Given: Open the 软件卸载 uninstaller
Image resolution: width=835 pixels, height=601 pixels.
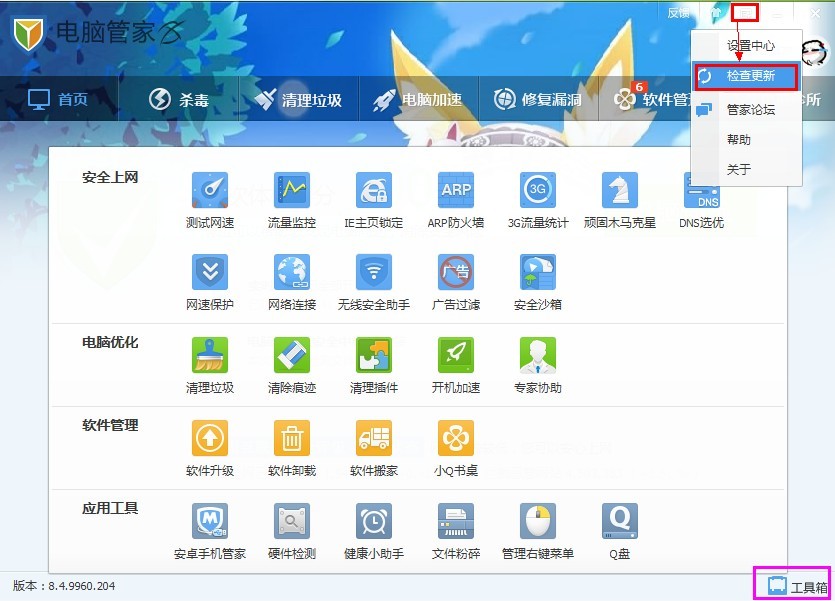Looking at the screenshot, I should click(292, 448).
